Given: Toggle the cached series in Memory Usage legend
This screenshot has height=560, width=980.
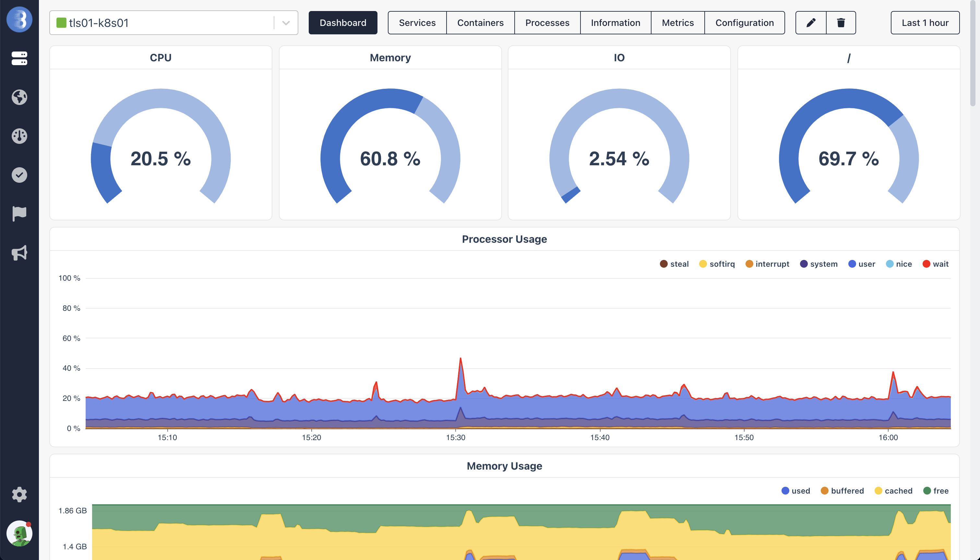Looking at the screenshot, I should 893,490.
